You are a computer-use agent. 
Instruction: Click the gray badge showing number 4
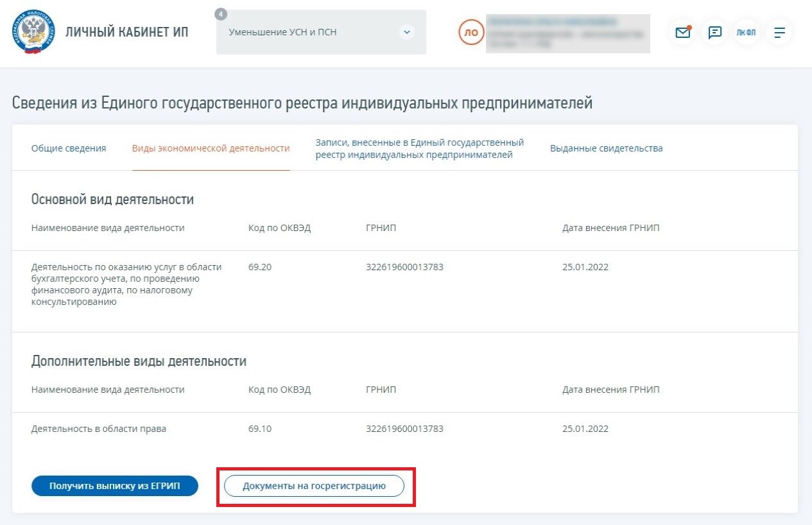221,14
